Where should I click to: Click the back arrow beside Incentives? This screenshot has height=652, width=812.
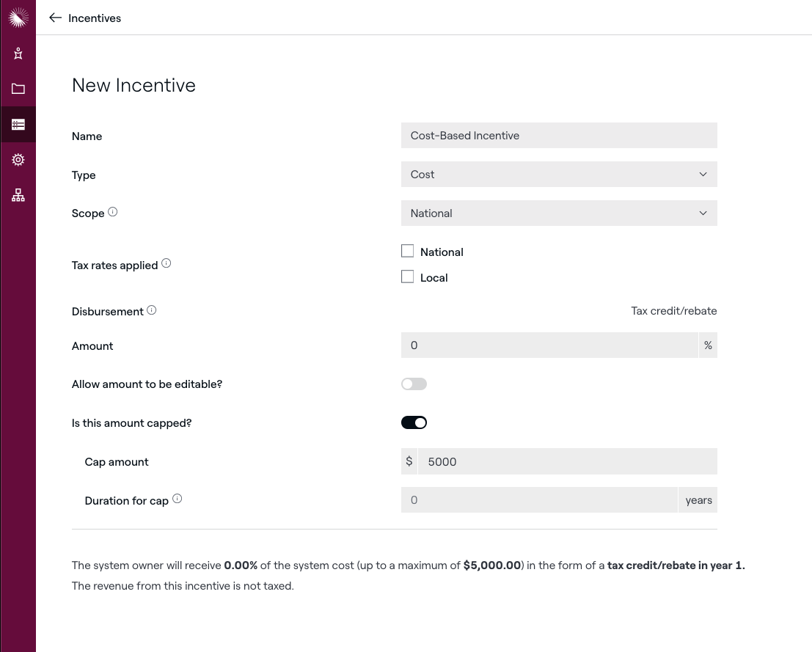55,18
